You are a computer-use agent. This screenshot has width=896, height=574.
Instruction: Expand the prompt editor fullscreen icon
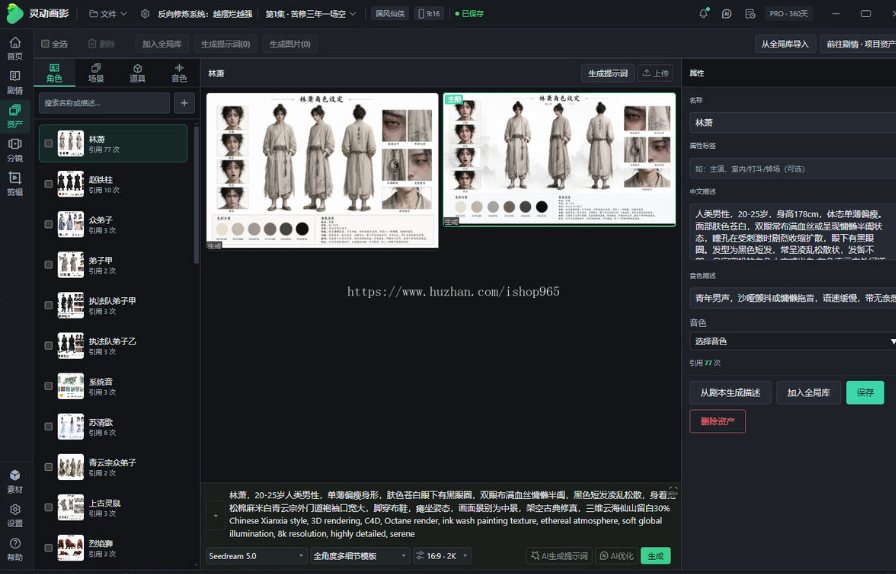pyautogui.click(x=673, y=491)
